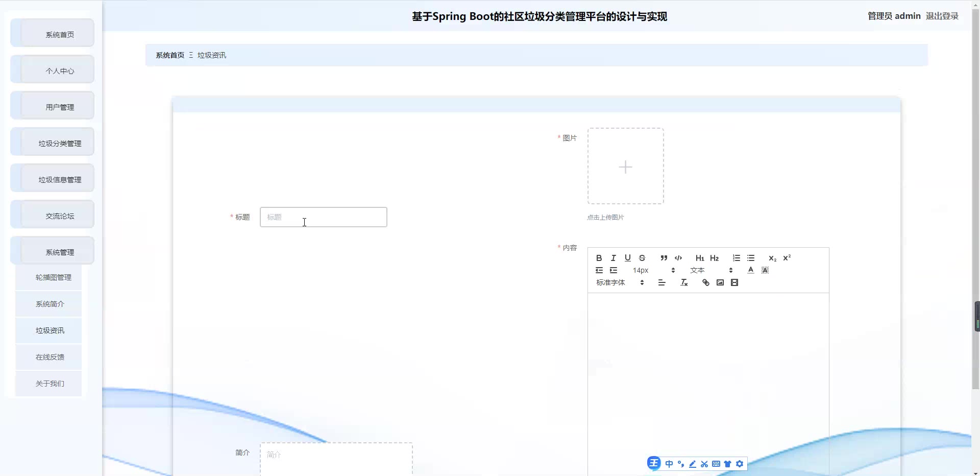
Task: Open the text background color picker
Action: (x=765, y=270)
